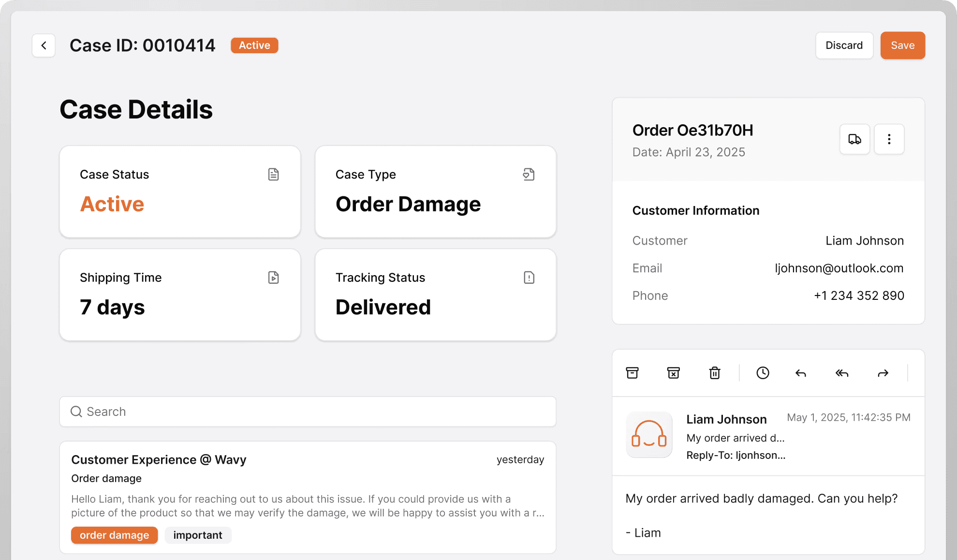The image size is (957, 560).
Task: Go back using the chevron arrow button
Action: (x=44, y=45)
